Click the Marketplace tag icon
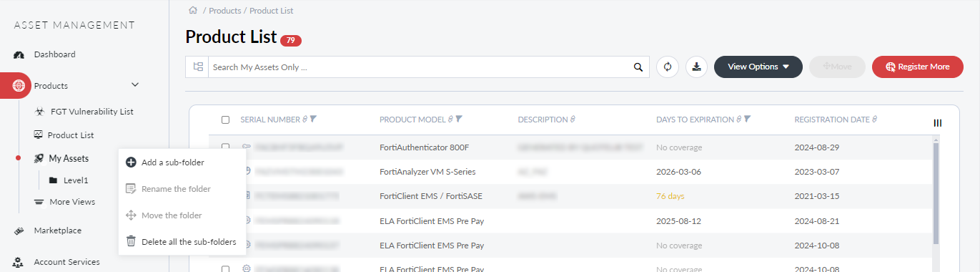 click(19, 230)
